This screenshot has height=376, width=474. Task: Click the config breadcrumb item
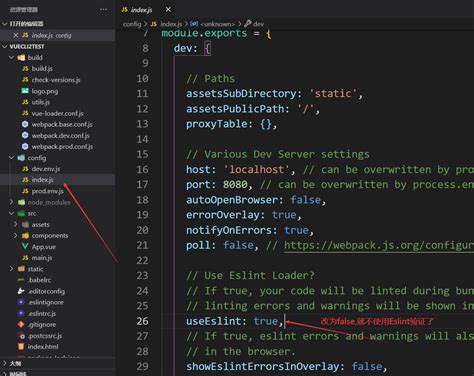point(132,24)
